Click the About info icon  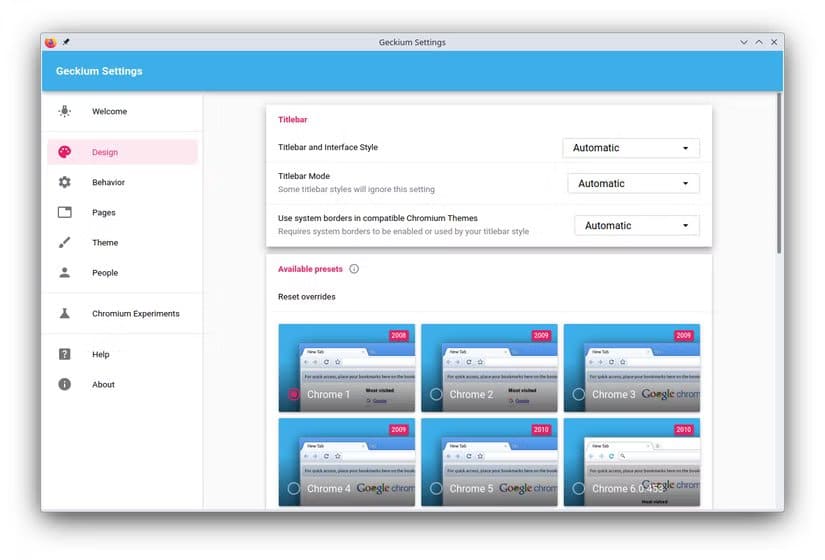(x=65, y=384)
